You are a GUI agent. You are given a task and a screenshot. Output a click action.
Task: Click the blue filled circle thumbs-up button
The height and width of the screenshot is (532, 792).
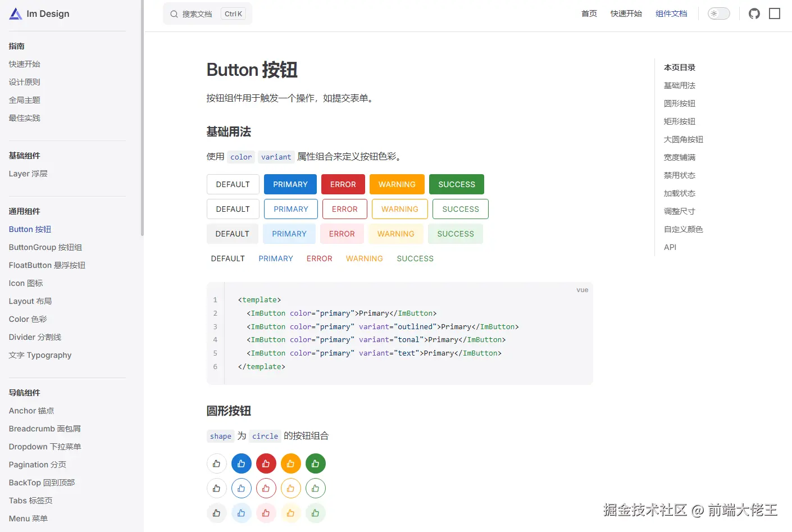242,463
